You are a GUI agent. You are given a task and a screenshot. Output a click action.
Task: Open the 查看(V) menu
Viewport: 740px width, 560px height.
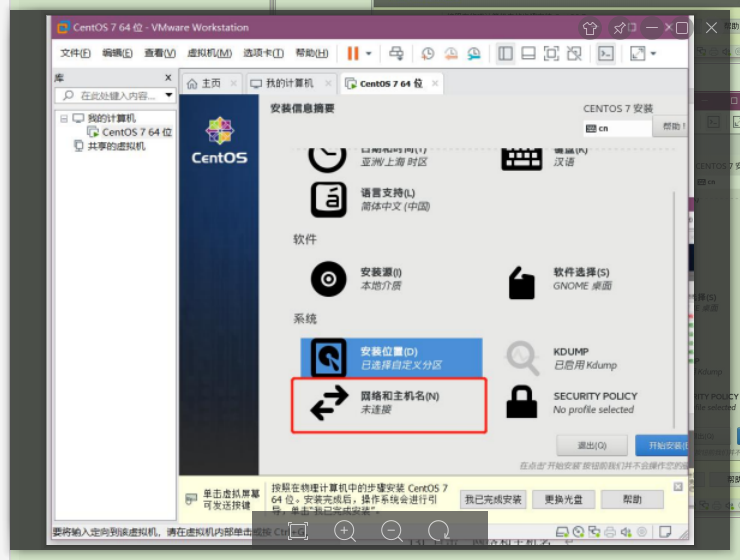160,53
